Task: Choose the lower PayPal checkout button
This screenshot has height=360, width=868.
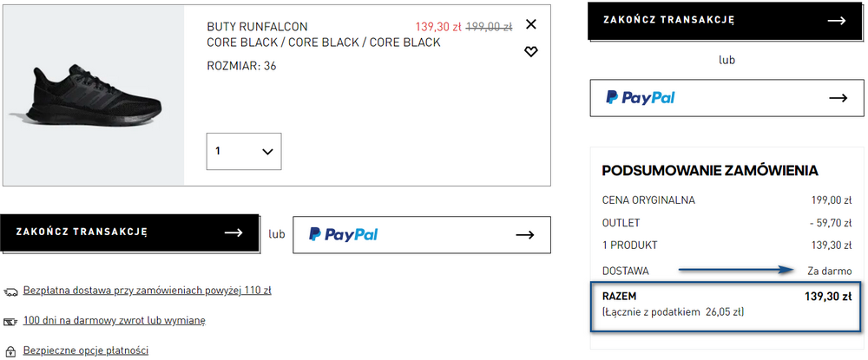Action: 421,234
